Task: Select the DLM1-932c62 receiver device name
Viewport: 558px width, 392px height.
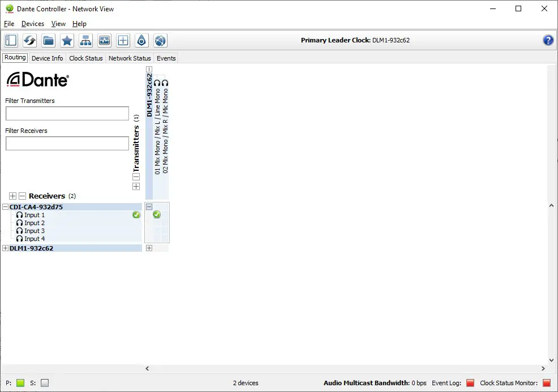Action: [x=31, y=248]
